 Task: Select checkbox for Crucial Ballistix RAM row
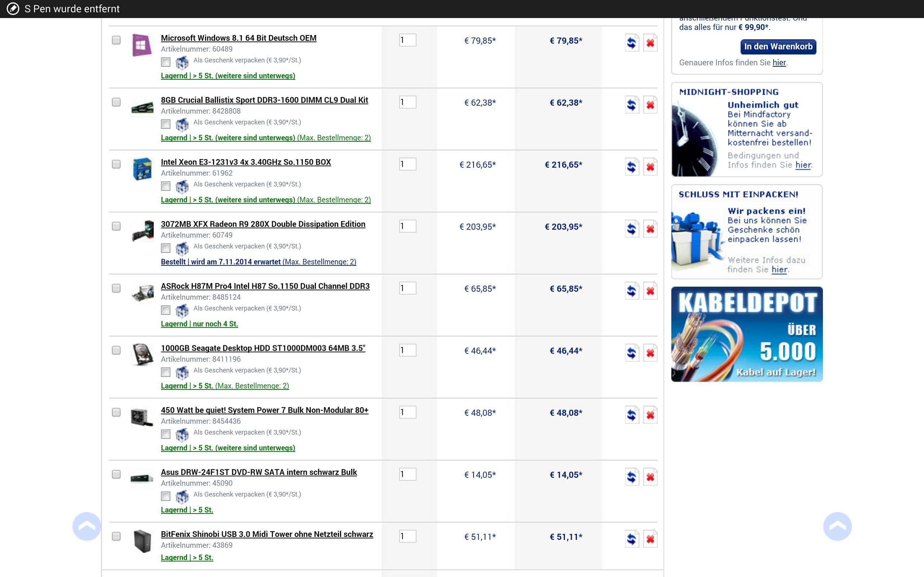coord(116,102)
